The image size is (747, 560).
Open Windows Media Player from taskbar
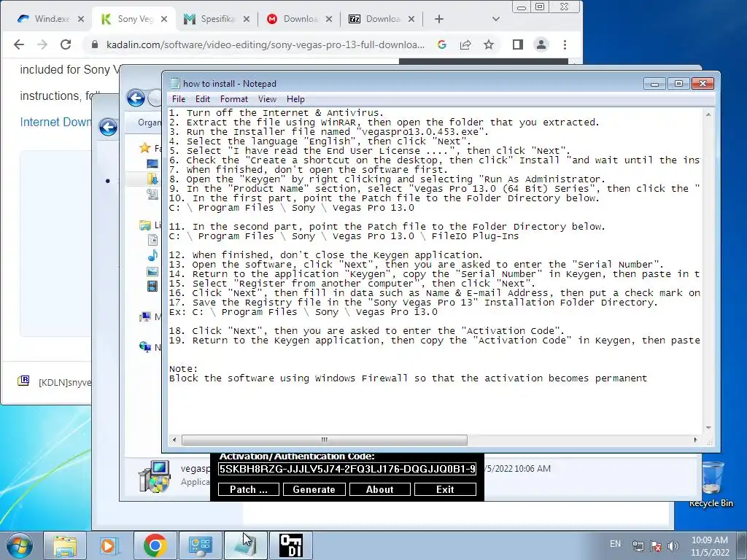109,545
